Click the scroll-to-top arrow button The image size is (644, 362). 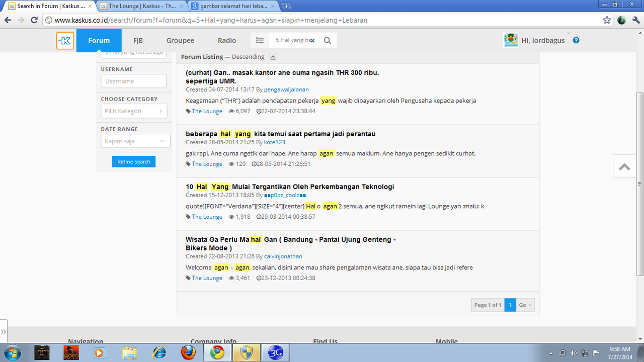point(624,166)
